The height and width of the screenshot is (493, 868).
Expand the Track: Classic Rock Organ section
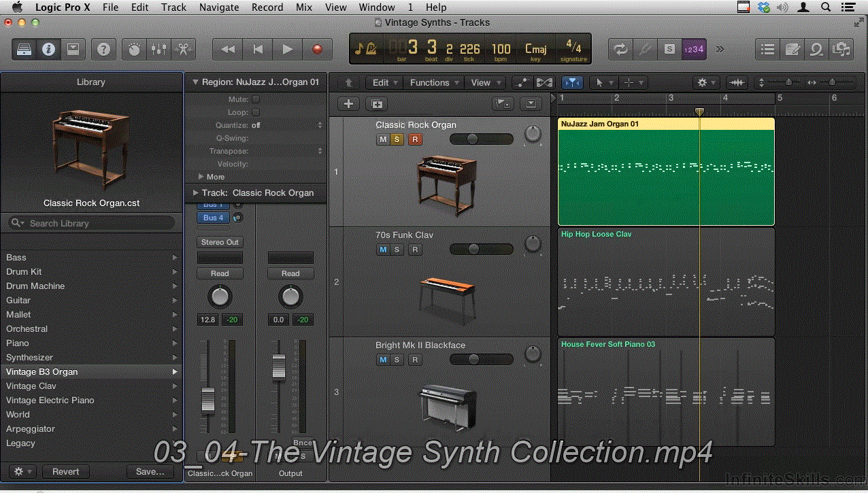click(196, 193)
